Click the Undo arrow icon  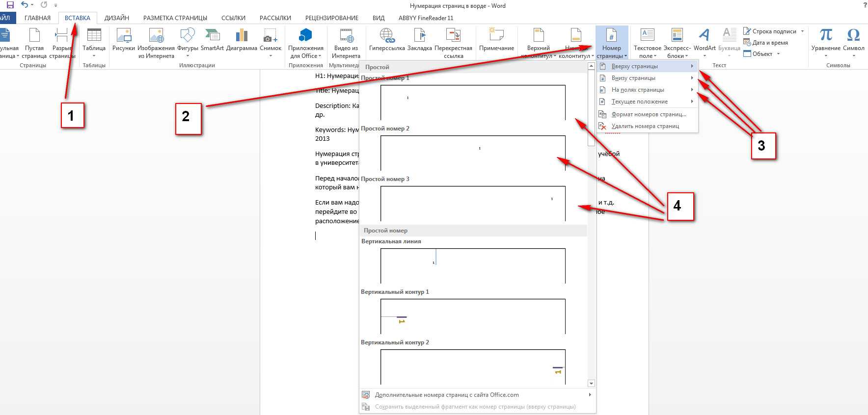(x=25, y=5)
